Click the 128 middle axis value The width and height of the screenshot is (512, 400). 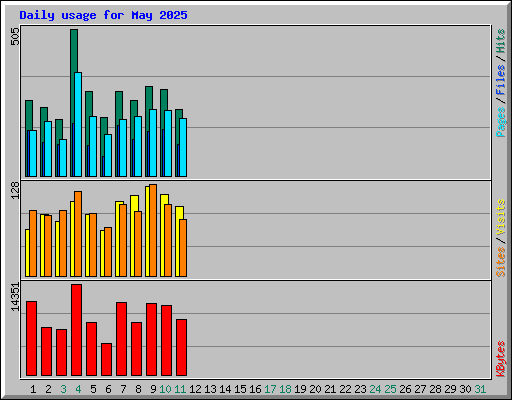[x=15, y=190]
